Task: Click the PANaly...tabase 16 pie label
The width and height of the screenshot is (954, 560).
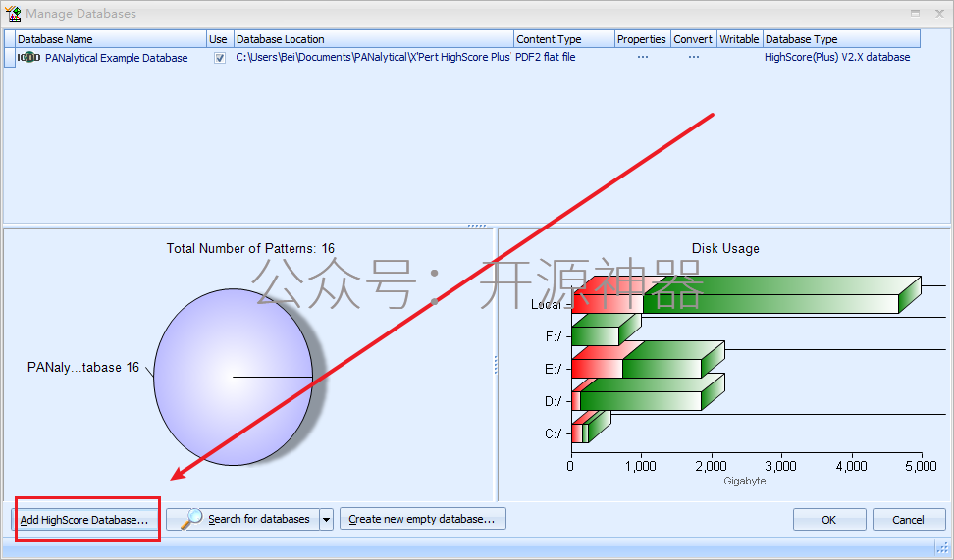Action: coord(83,367)
